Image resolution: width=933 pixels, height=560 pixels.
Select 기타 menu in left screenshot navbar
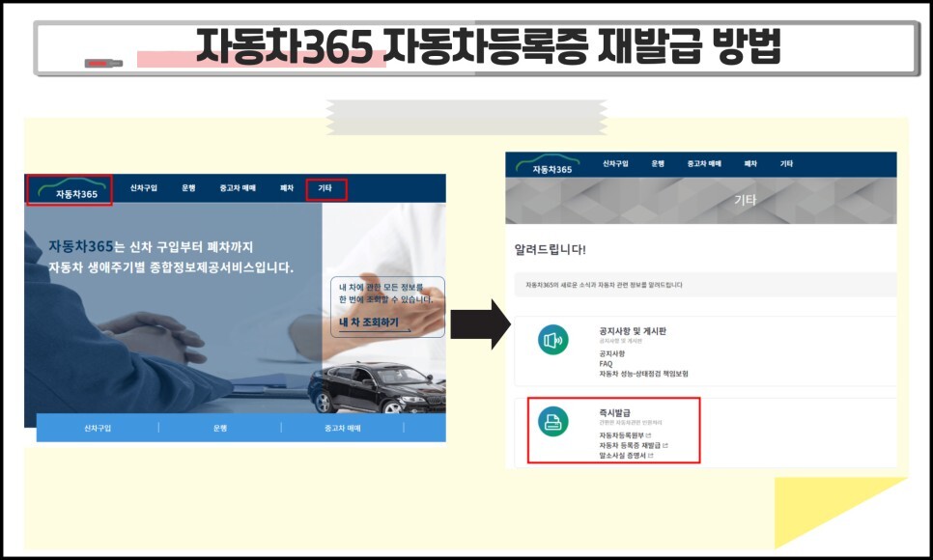(325, 188)
